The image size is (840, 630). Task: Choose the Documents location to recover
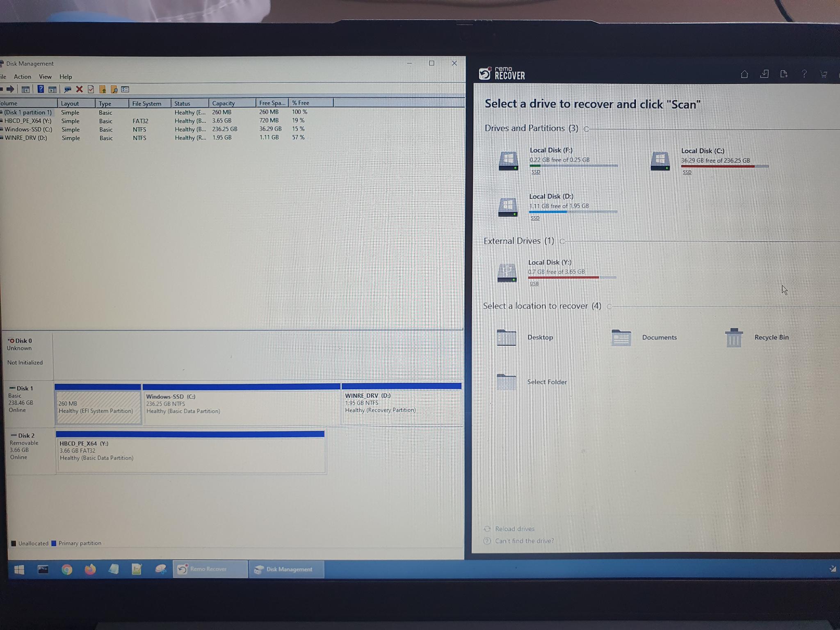(644, 338)
